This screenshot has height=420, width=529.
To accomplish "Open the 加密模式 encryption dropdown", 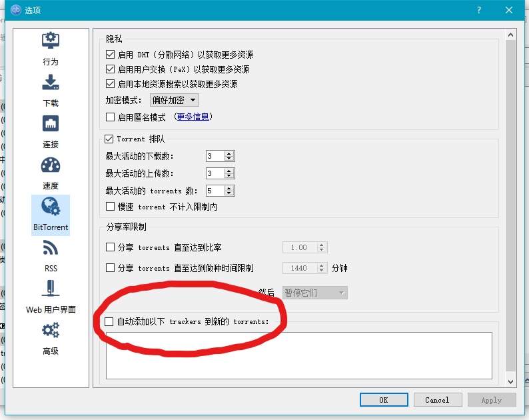I will click(x=175, y=100).
